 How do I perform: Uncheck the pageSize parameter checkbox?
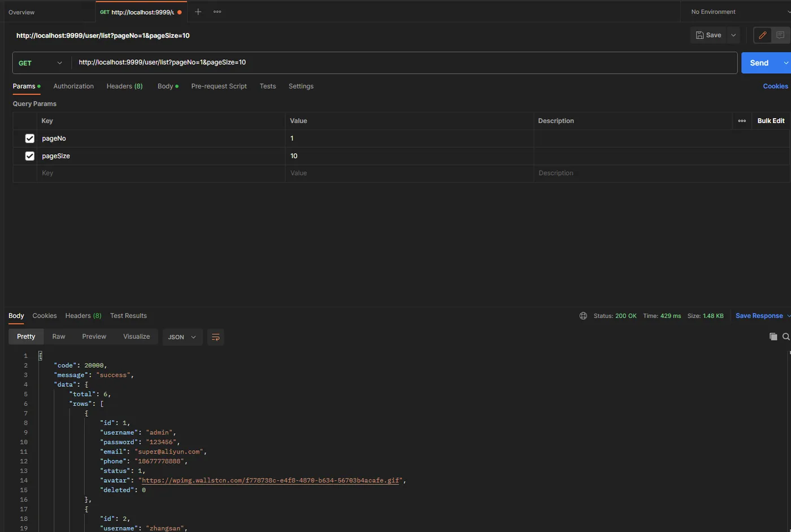30,156
